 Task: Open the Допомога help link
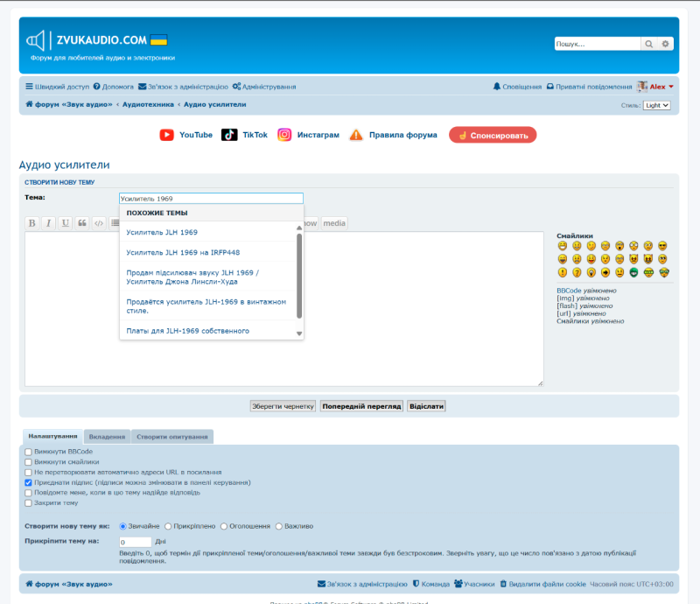coord(114,87)
